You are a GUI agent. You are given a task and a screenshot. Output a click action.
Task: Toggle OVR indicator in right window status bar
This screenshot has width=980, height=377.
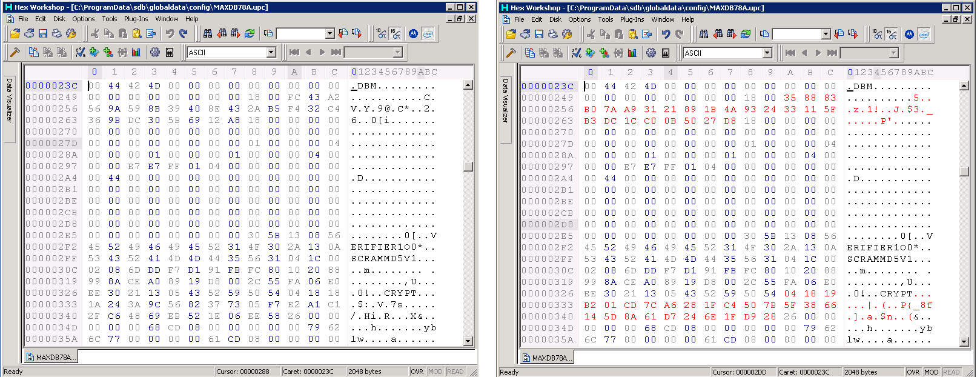tap(913, 372)
